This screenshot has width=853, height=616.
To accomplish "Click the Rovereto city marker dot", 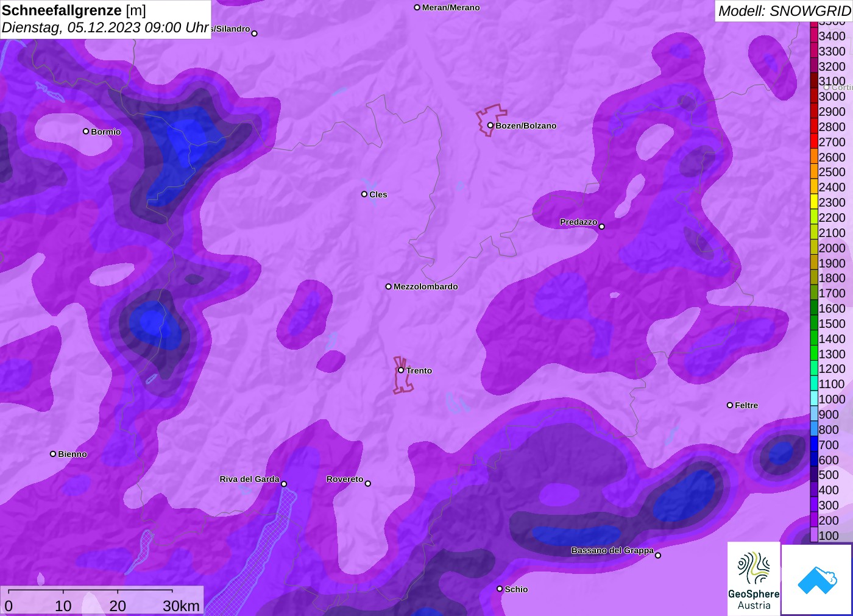I will pos(368,484).
